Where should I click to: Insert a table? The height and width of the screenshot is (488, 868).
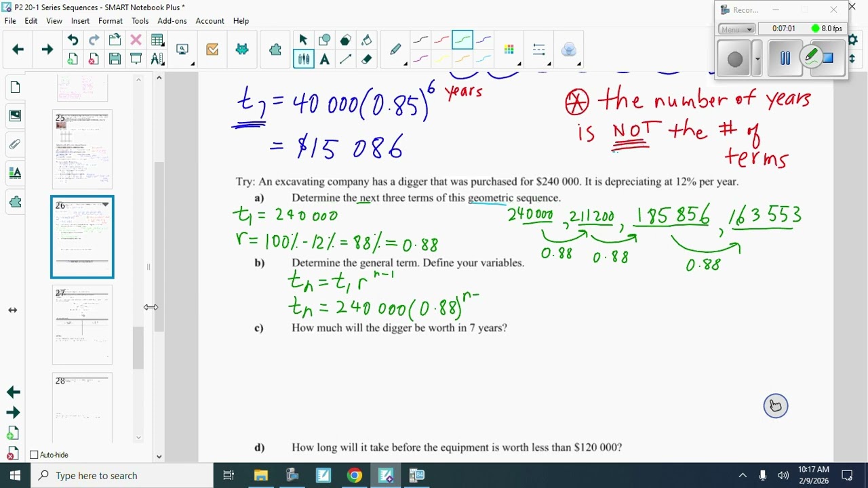(157, 40)
